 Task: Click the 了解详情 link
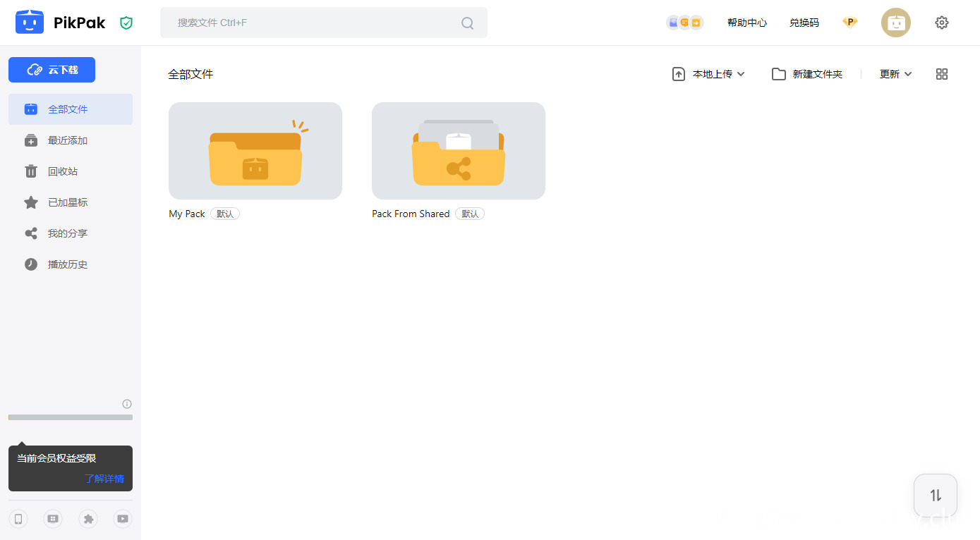click(x=104, y=479)
